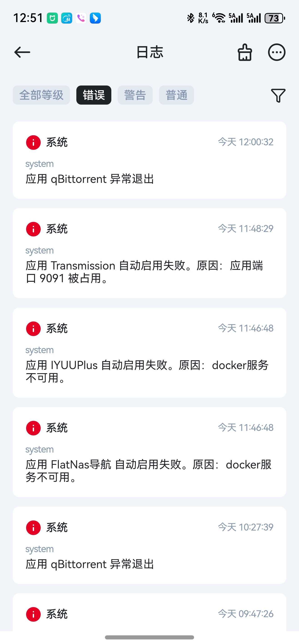Go back using the arrow icon
The image size is (299, 644).
tap(22, 52)
